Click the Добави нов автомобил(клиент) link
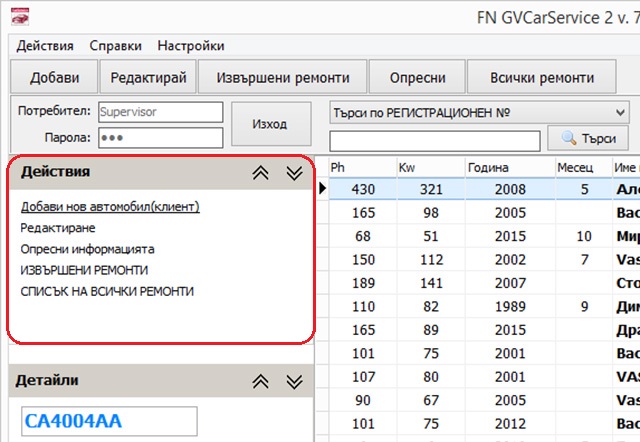 coord(110,207)
